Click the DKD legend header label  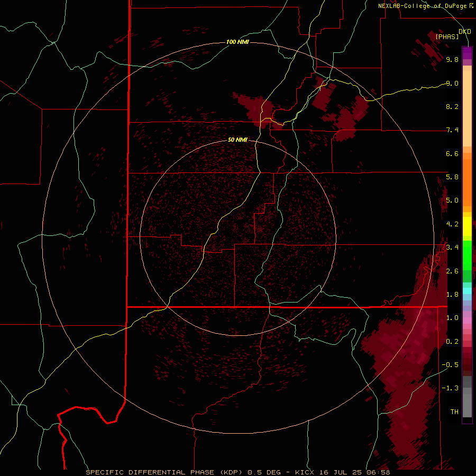[465, 32]
